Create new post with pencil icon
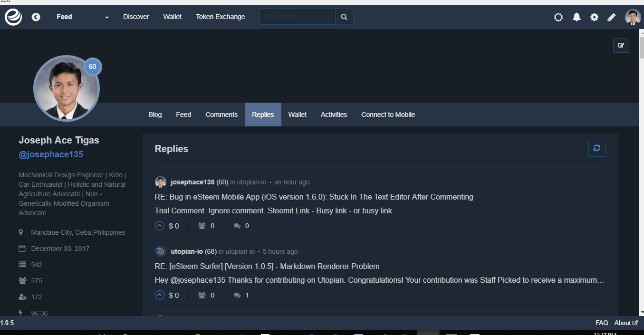644x335 pixels. 612,17
